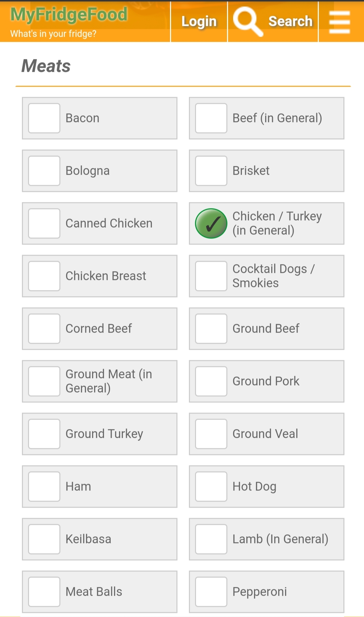Check Cocktail Dogs / Smokies box

211,276
